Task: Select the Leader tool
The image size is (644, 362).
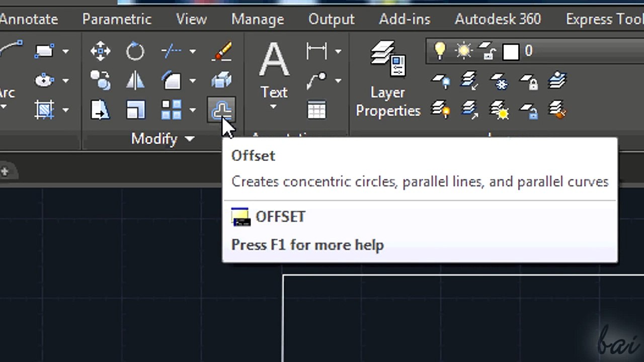Action: coord(316,80)
